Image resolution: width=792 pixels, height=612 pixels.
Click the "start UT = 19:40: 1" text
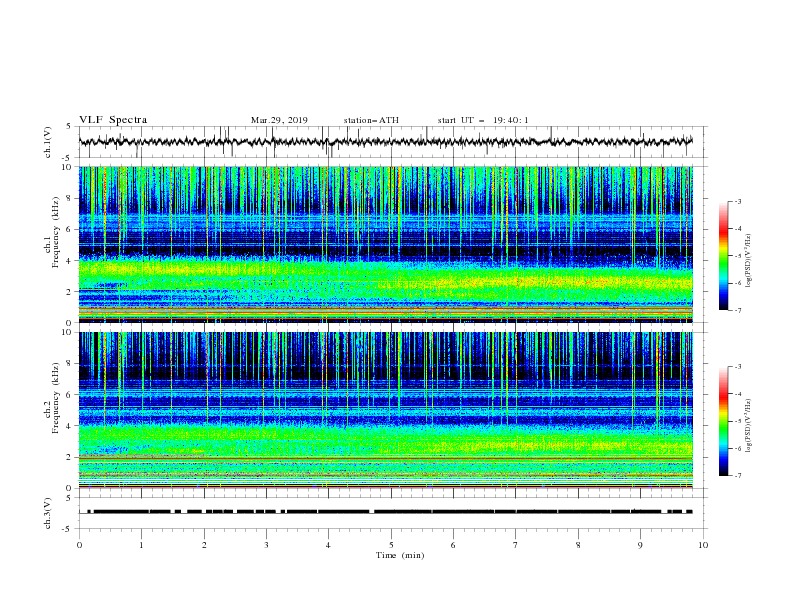tap(483, 120)
